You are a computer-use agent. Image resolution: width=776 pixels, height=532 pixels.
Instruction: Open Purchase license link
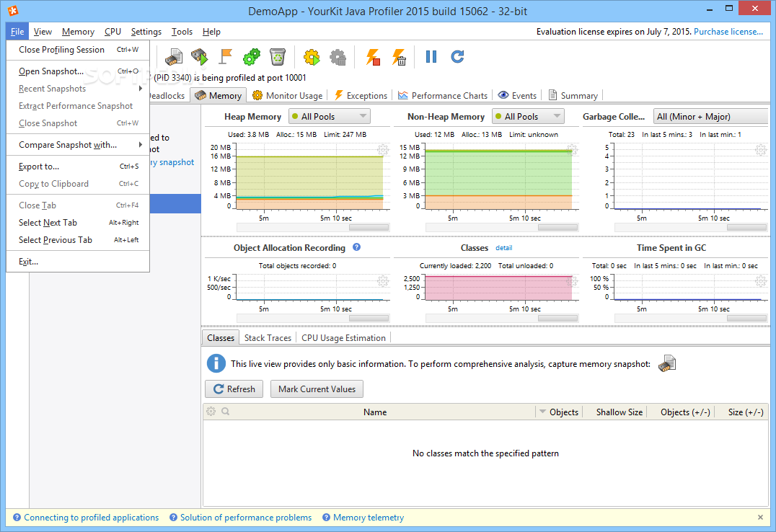coord(728,32)
